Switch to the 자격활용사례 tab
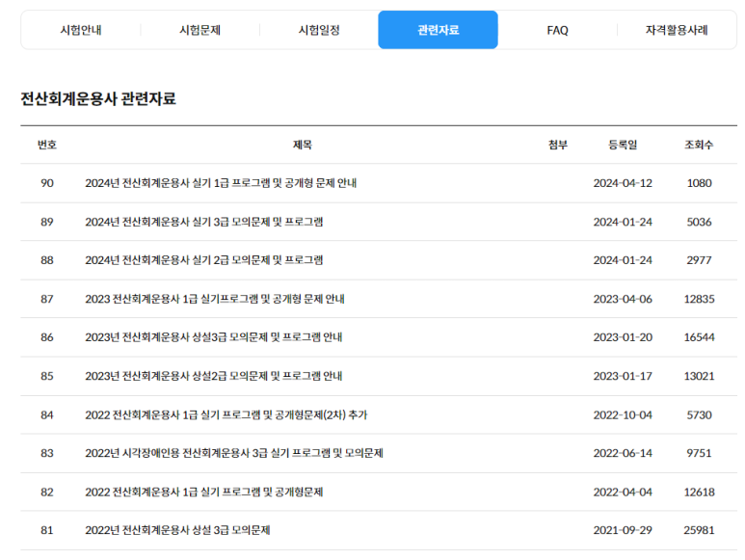 (677, 30)
